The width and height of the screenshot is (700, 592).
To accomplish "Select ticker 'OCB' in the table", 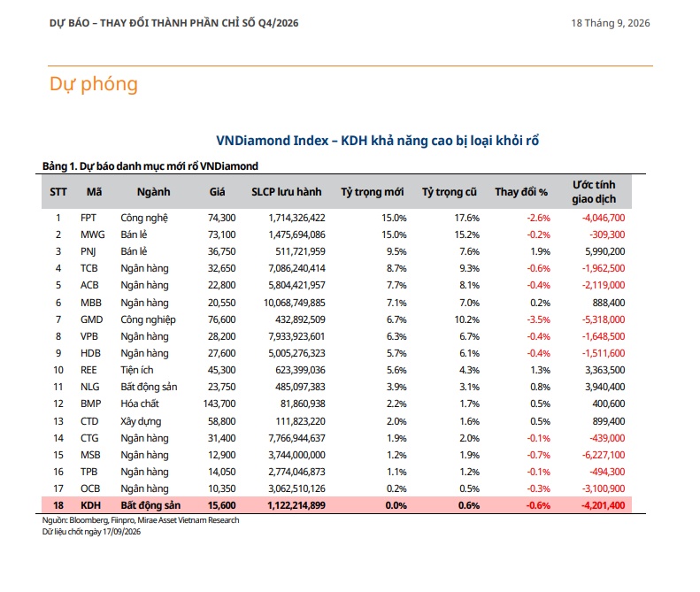I will pyautogui.click(x=90, y=488).
